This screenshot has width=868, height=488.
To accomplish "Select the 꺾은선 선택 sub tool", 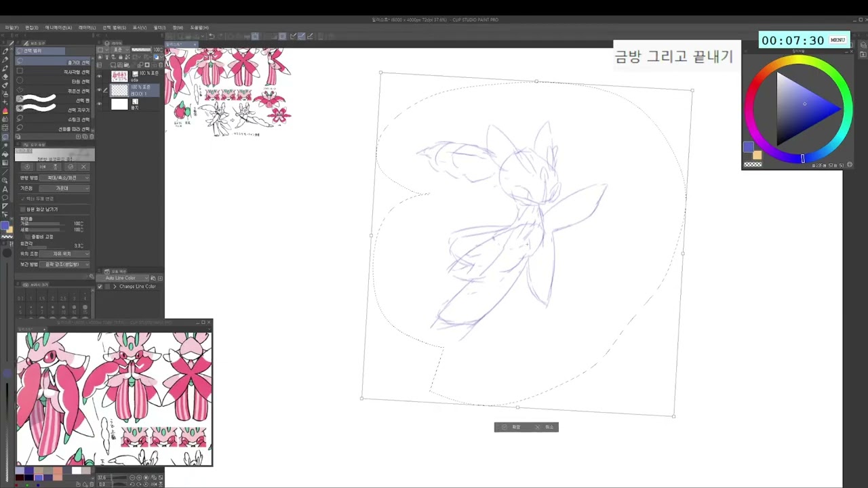I will point(54,91).
